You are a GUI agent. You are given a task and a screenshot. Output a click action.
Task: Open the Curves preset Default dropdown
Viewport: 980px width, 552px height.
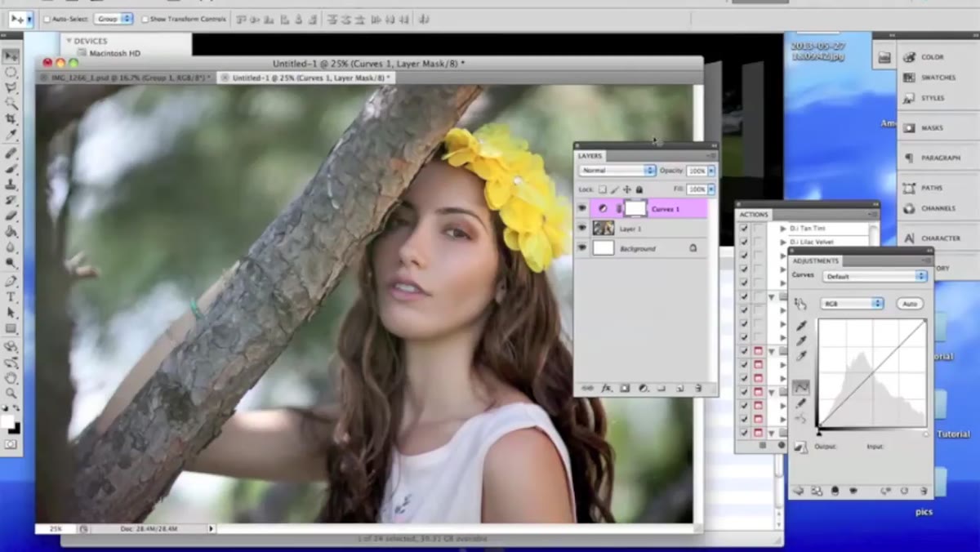coord(875,276)
